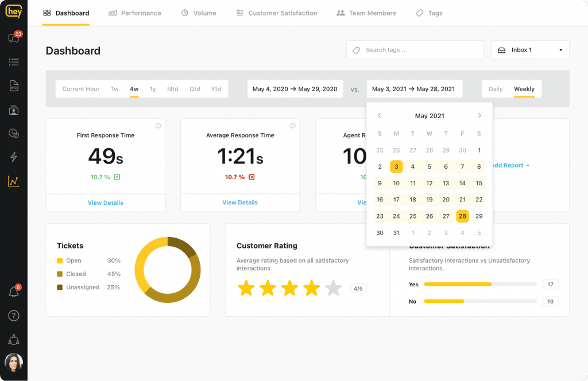This screenshot has height=381, width=588.
Task: Select the lightning bolt automation icon in sidebar
Action: (13, 157)
